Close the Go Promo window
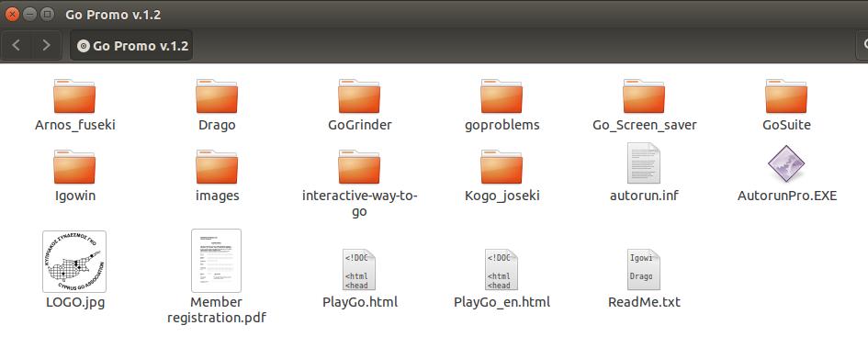The height and width of the screenshot is (359, 868). pyautogui.click(x=12, y=15)
